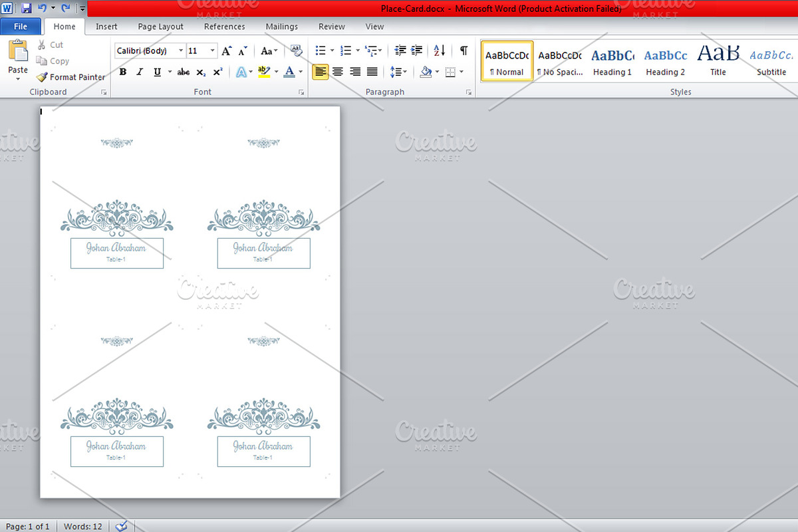Shrink the font size

coord(243,51)
